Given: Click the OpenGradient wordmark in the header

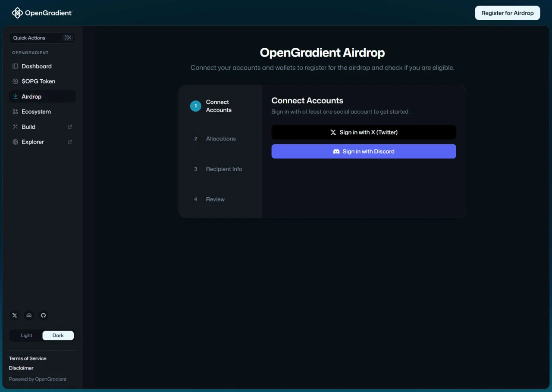Looking at the screenshot, I should tap(48, 13).
